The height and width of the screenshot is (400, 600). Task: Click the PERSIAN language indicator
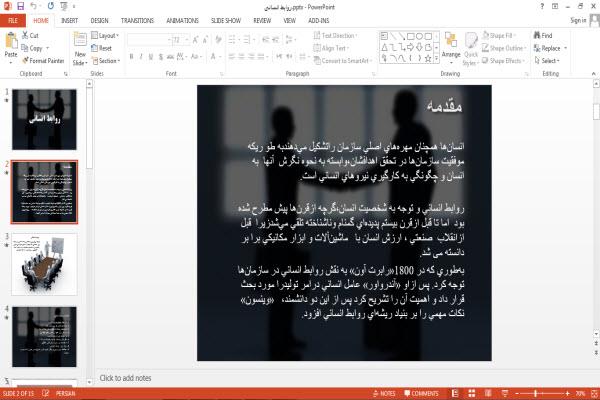[x=65, y=393]
